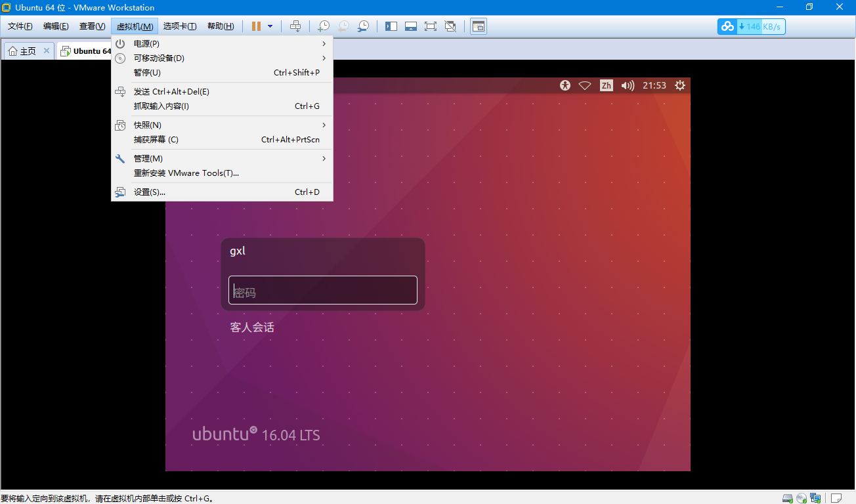The image size is (856, 504).
Task: Click the 密码 password input field
Action: 323,290
